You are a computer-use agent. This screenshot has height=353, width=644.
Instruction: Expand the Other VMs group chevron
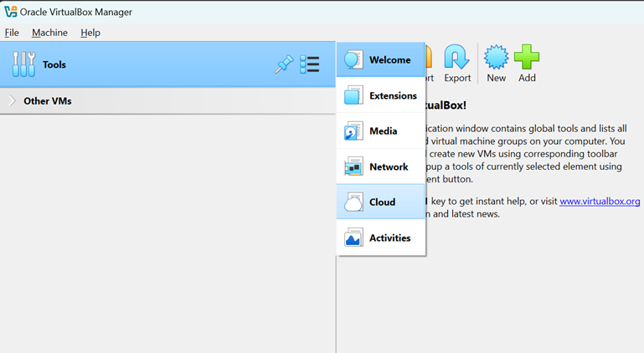pos(13,100)
